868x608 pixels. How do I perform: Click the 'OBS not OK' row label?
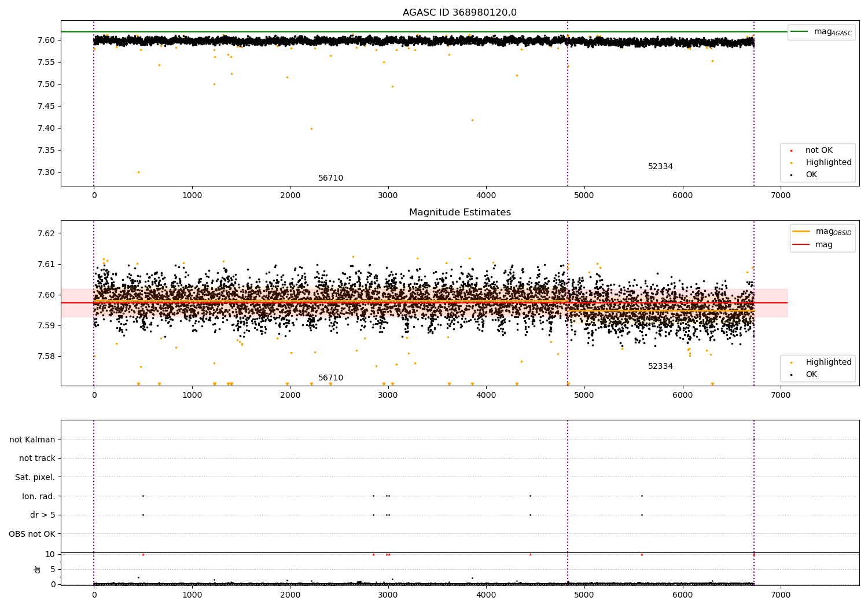pyautogui.click(x=32, y=534)
